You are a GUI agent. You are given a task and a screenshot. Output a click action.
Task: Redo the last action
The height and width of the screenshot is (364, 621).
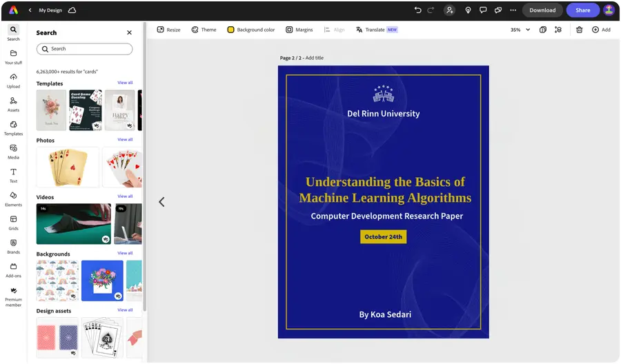pyautogui.click(x=431, y=10)
